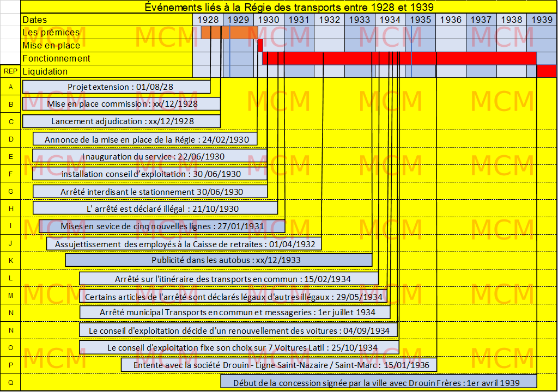
Task: Select the "Projet extension : 01/08/28" event box
Action: (x=116, y=87)
